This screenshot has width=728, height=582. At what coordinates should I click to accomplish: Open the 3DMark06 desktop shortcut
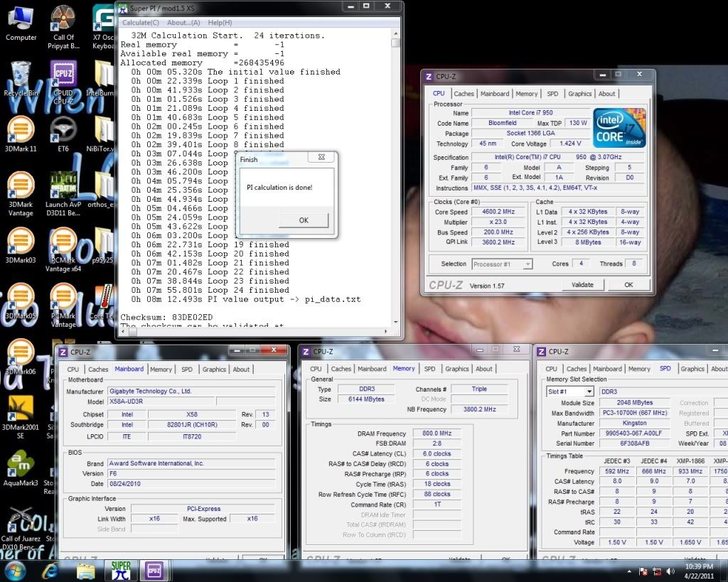coord(21,357)
